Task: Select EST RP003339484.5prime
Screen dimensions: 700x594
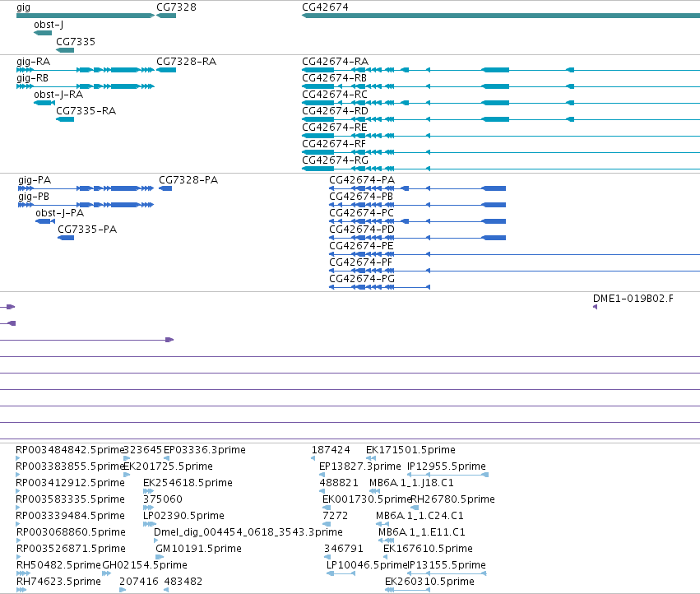Action: click(x=70, y=515)
